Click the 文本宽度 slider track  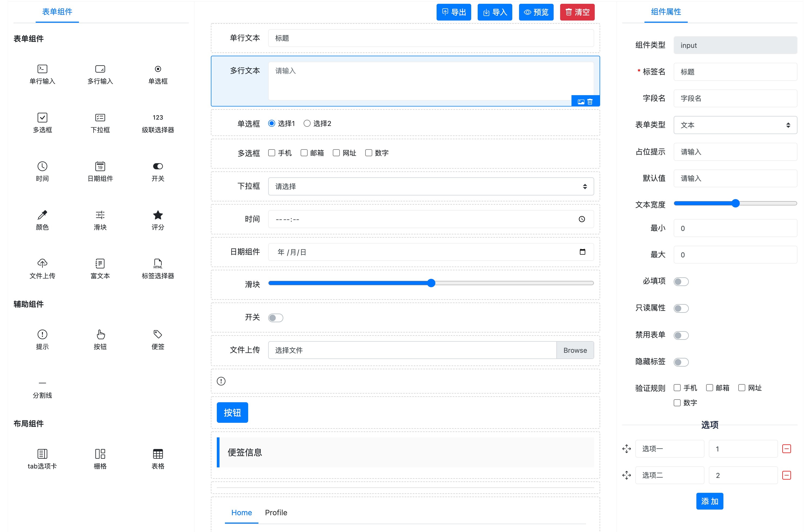click(767, 204)
